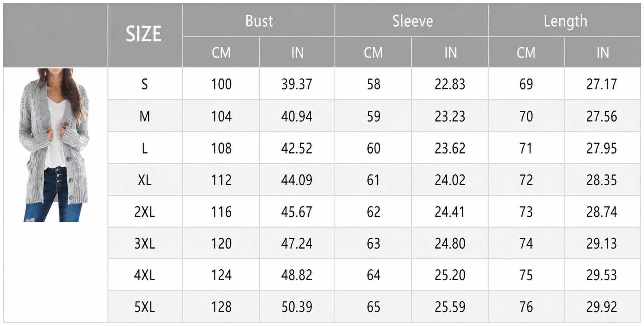Select the 5XL size row label
This screenshot has height=326, width=644.
point(145,307)
